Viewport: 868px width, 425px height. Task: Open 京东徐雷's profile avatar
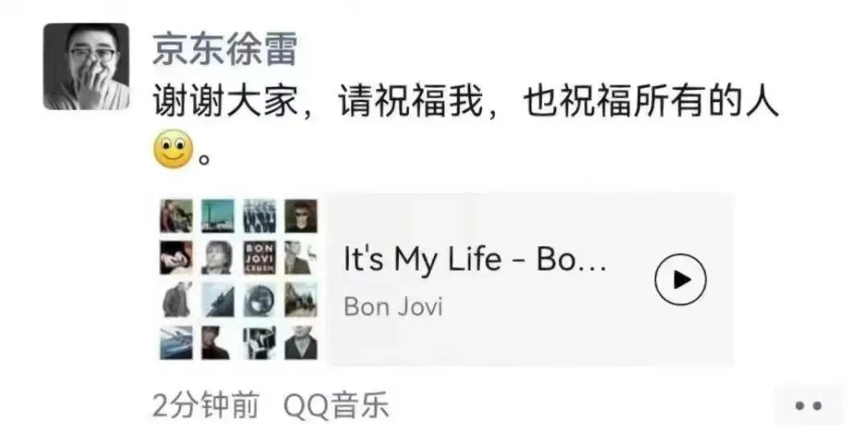pyautogui.click(x=86, y=67)
